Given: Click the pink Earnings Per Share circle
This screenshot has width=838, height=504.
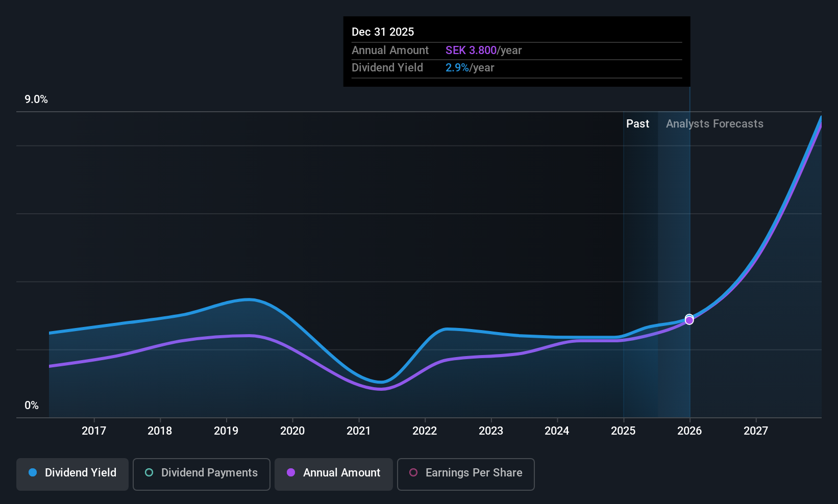Looking at the screenshot, I should coord(413,473).
